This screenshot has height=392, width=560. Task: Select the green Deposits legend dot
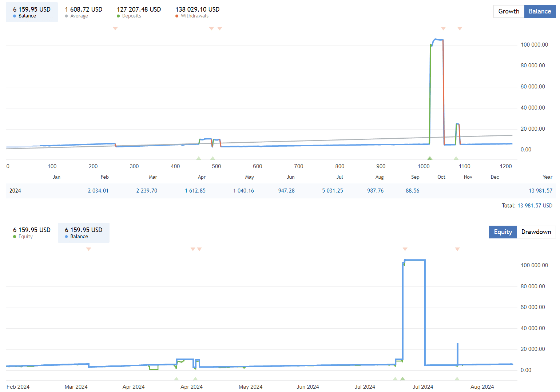point(118,16)
